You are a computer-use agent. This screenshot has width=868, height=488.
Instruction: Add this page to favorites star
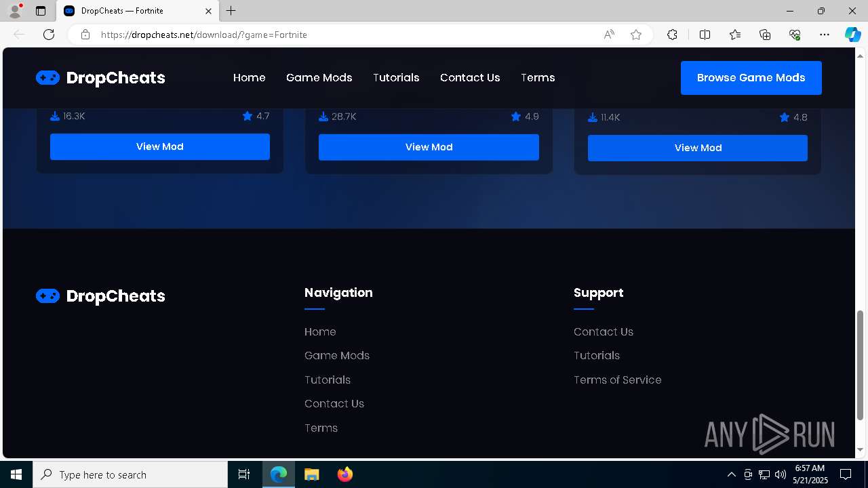pos(636,35)
